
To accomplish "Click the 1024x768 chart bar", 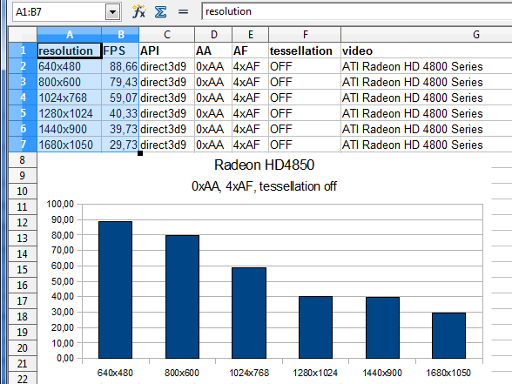I will click(249, 313).
